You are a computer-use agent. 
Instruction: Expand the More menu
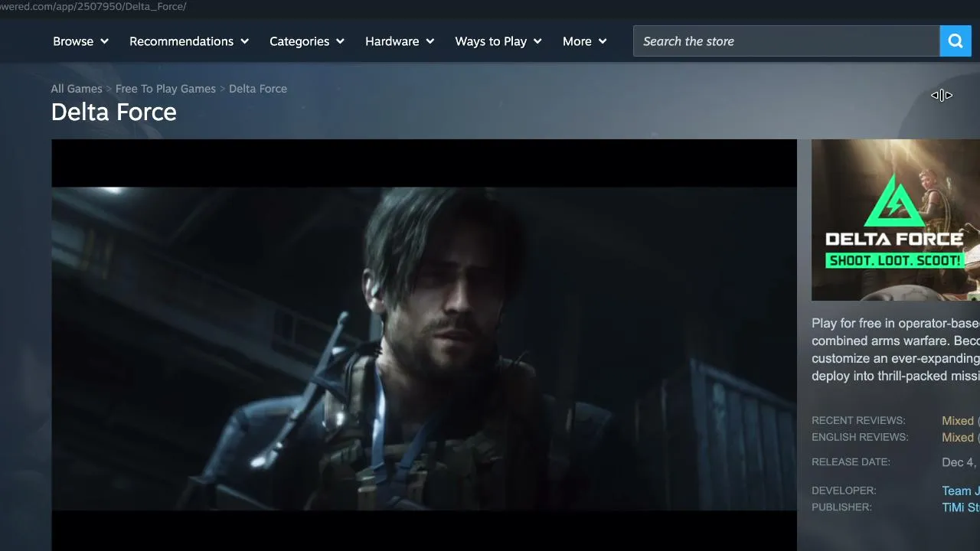pos(585,41)
